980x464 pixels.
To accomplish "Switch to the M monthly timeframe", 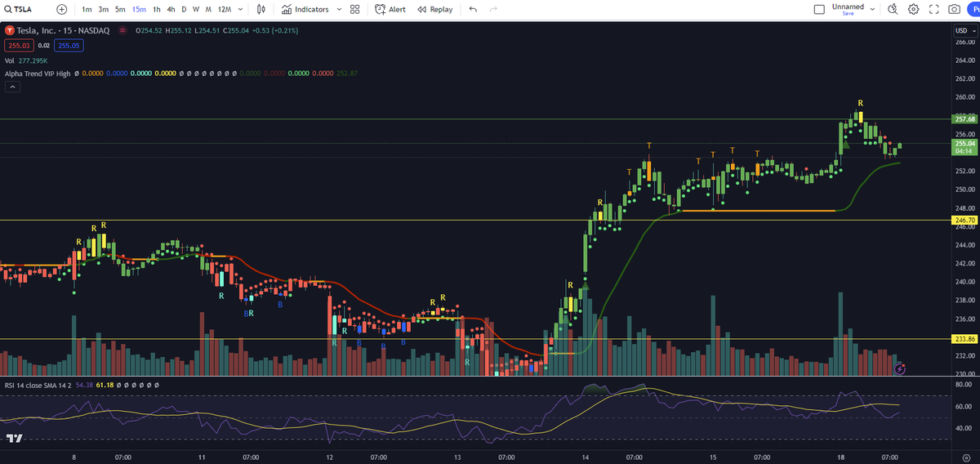I will [x=209, y=9].
